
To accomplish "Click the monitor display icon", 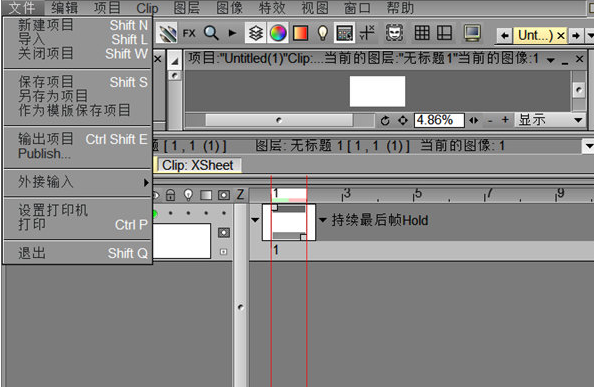I will point(472,33).
